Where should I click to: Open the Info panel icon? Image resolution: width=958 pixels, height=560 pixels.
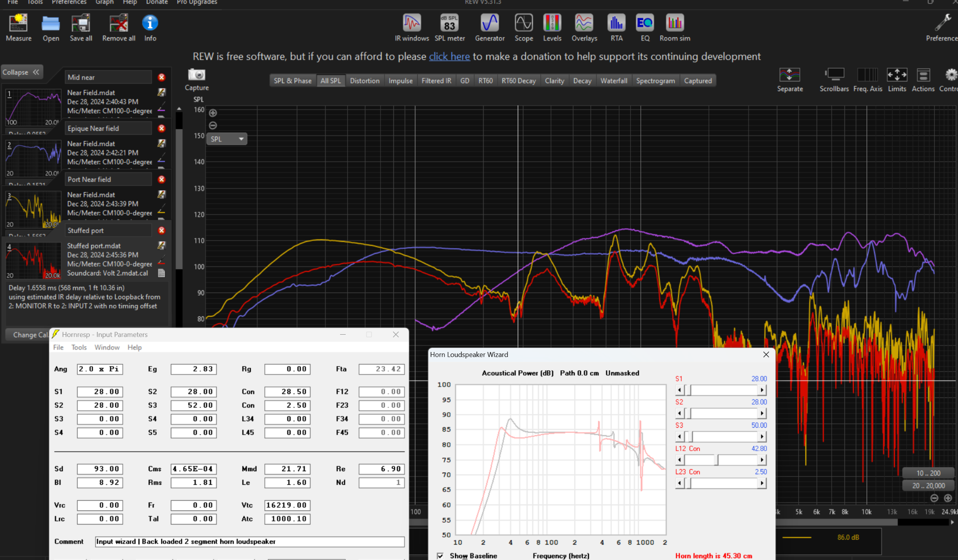(x=150, y=23)
